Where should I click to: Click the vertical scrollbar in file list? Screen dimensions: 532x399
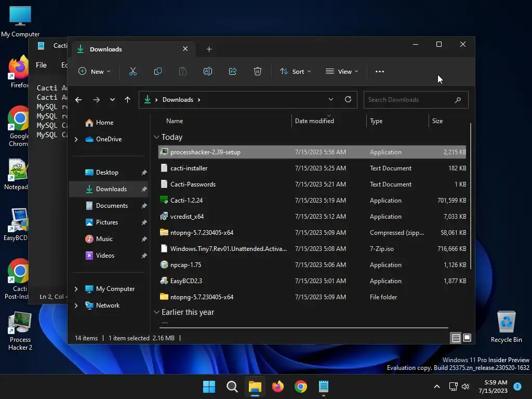pyautogui.click(x=471, y=196)
